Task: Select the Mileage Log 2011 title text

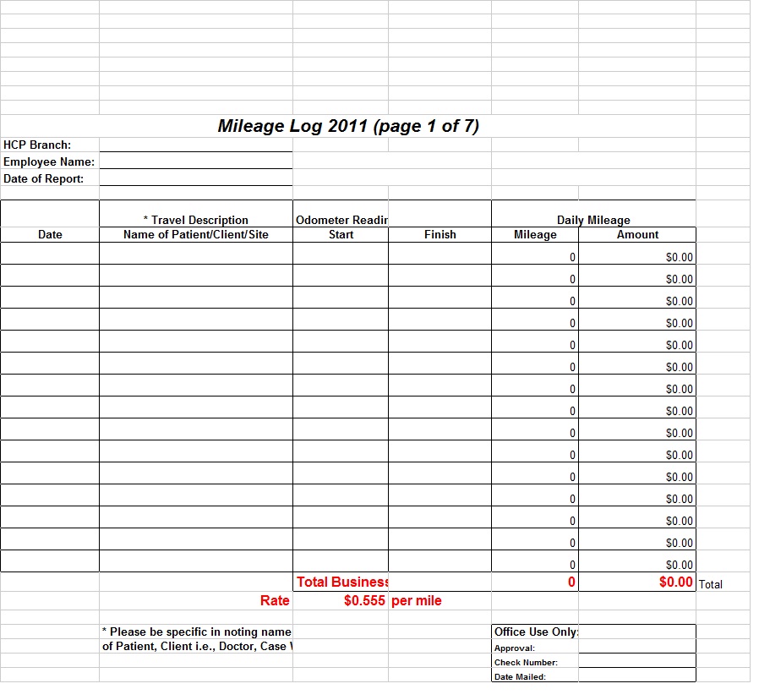Action: pos(348,126)
